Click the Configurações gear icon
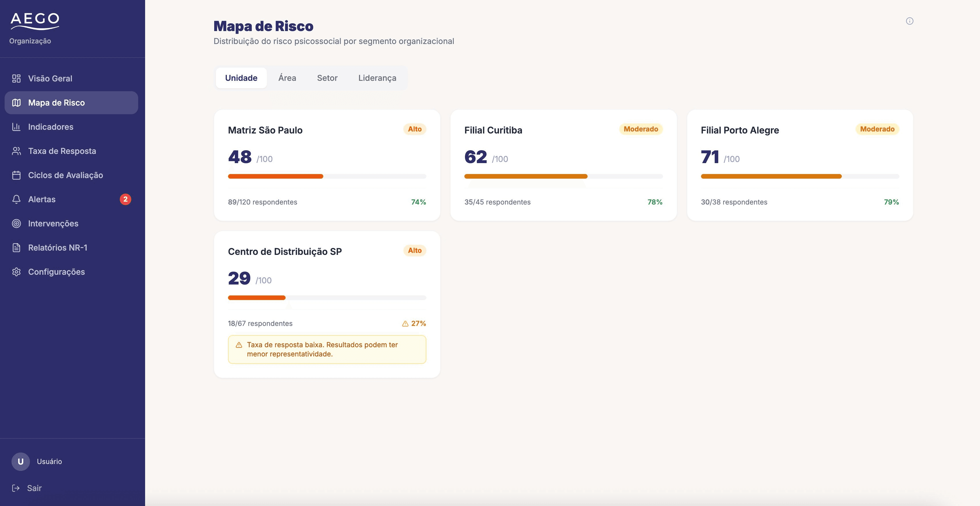Screen dimensions: 980x506 [x=16, y=272]
